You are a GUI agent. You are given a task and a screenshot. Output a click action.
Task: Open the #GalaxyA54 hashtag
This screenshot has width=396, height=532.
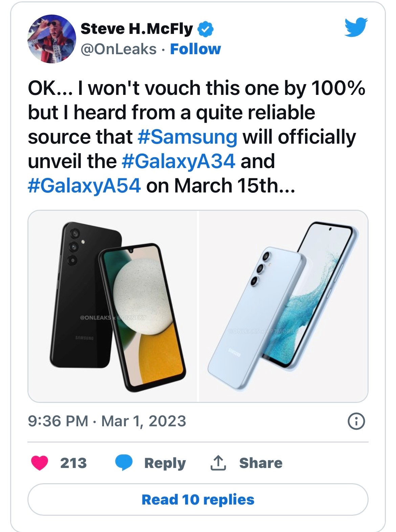coord(84,186)
